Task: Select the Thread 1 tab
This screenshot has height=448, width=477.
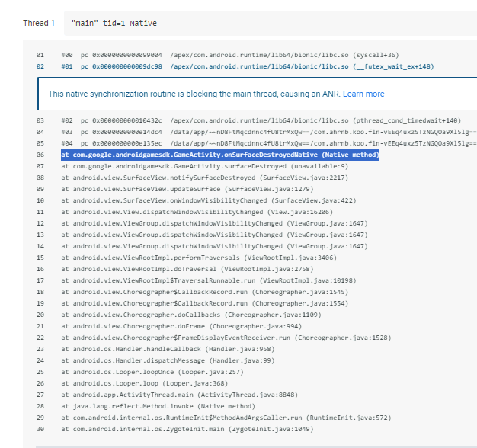Action: pyautogui.click(x=39, y=23)
